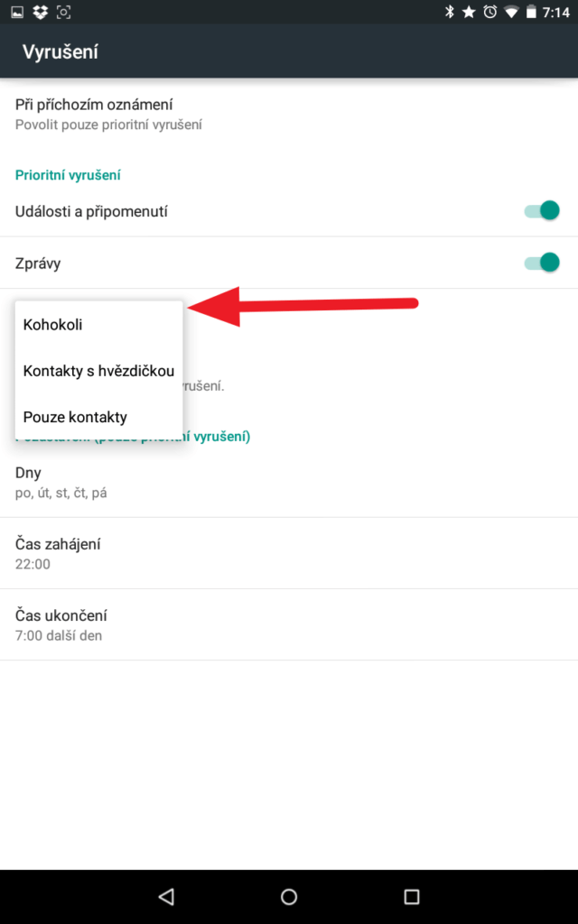Image resolution: width=578 pixels, height=924 pixels.
Task: Tap the screenshot notification icon
Action: click(x=63, y=12)
